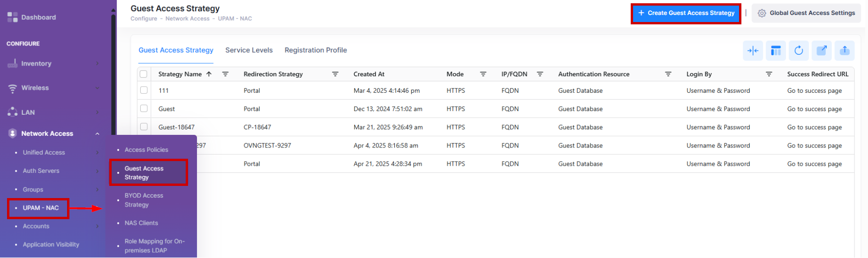This screenshot has height=258, width=868.
Task: Select BYOD Access Strategy submenu item
Action: (x=144, y=200)
